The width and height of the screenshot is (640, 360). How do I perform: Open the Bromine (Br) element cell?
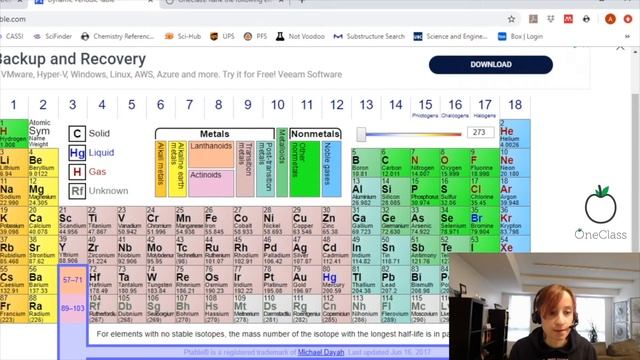pos(485,221)
